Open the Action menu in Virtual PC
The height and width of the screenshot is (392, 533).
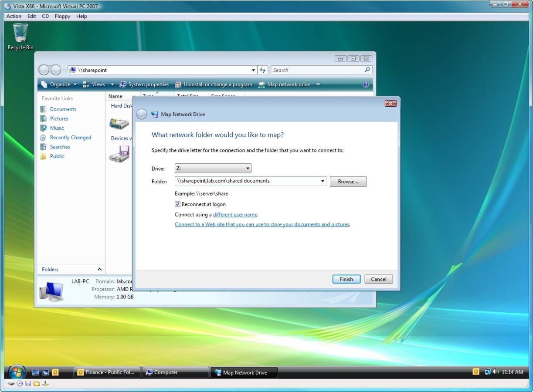tap(14, 16)
